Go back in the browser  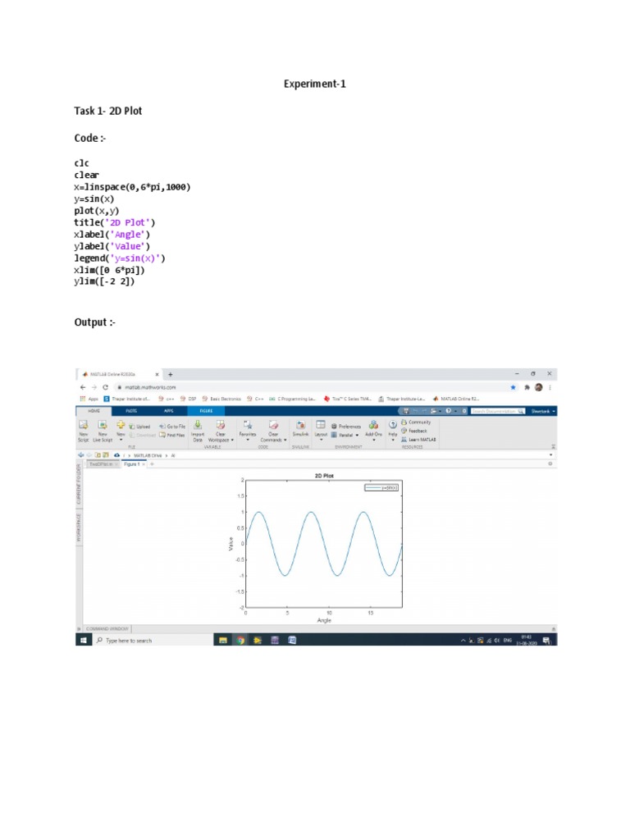click(83, 387)
